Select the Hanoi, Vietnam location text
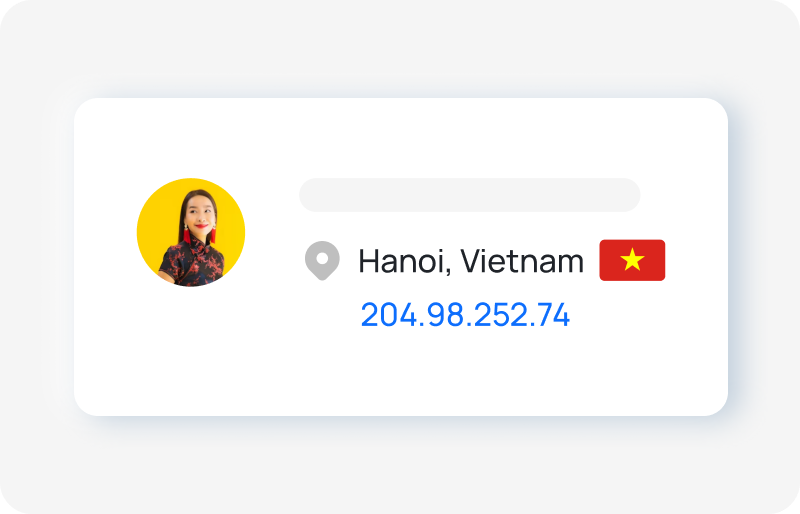The width and height of the screenshot is (800, 514). tap(471, 261)
